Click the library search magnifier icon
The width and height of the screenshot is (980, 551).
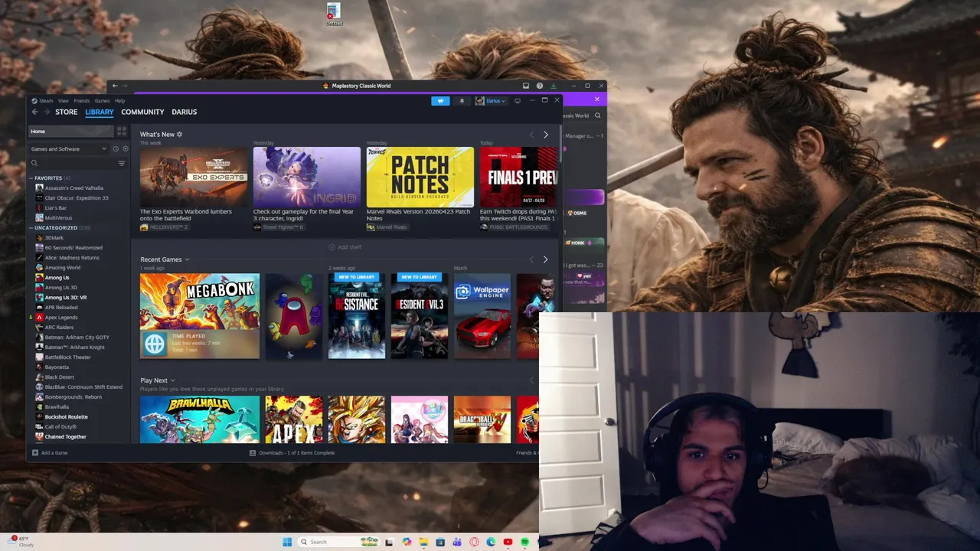coord(34,163)
